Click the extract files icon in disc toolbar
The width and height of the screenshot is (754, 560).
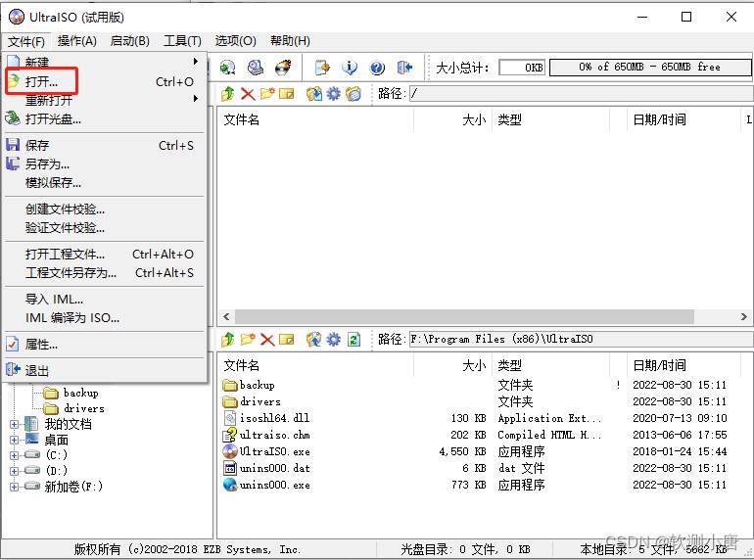tap(314, 94)
